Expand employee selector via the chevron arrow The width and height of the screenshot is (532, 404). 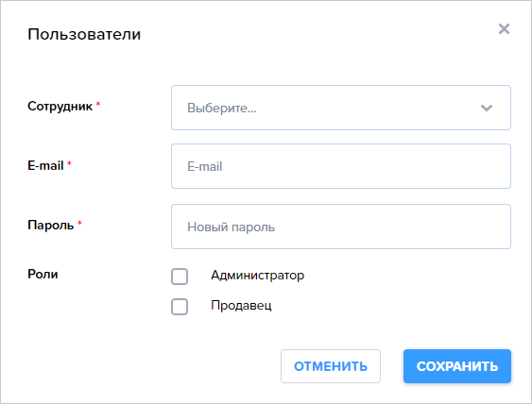coord(487,108)
